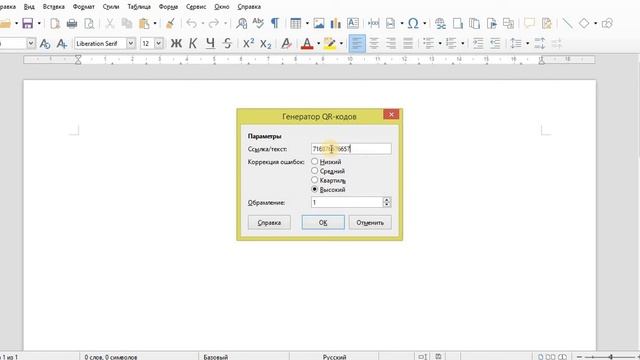Viewport: 640px width, 360px height.
Task: Click the Export as PDF icon
Action: click(55, 23)
